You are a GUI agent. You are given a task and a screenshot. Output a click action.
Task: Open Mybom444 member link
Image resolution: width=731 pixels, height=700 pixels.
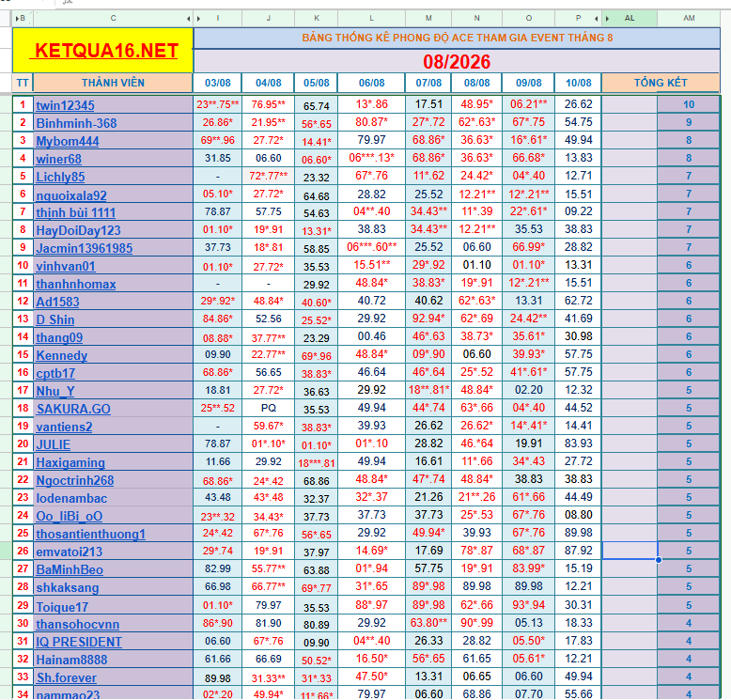tap(68, 141)
